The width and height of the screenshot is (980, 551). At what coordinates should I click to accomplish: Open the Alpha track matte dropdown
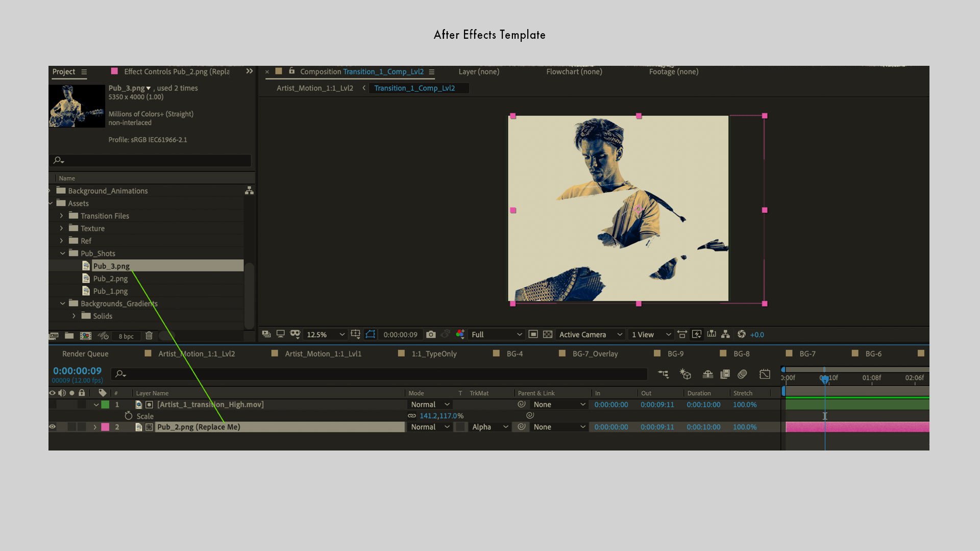coord(489,427)
